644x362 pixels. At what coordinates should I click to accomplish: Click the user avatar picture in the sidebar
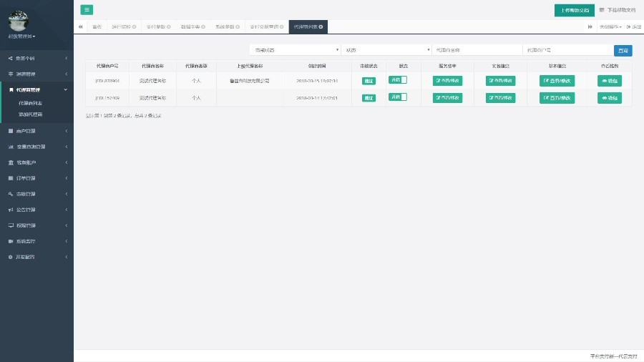18,21
